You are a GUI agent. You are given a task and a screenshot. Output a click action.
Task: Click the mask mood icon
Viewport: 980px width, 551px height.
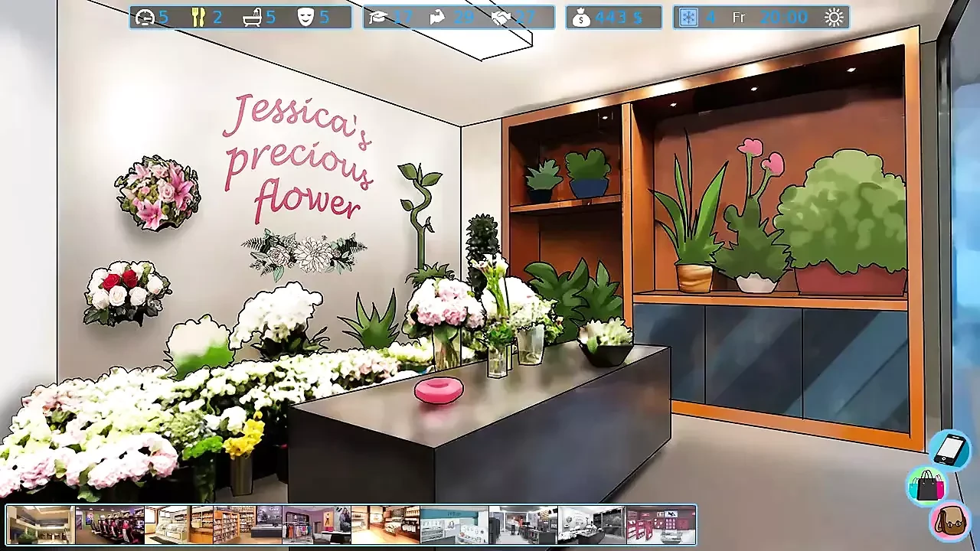click(305, 17)
